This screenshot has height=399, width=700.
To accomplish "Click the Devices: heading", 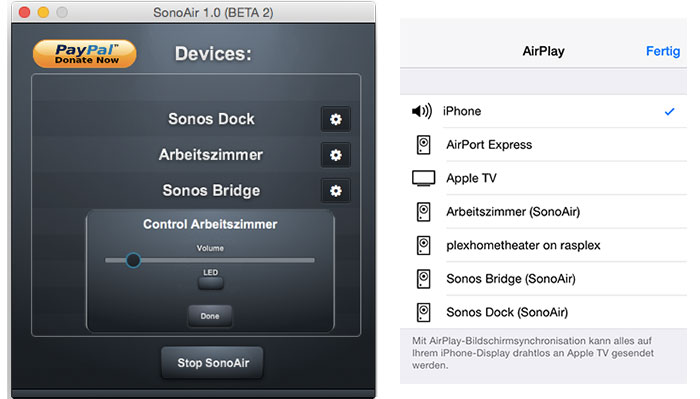I will click(x=213, y=54).
